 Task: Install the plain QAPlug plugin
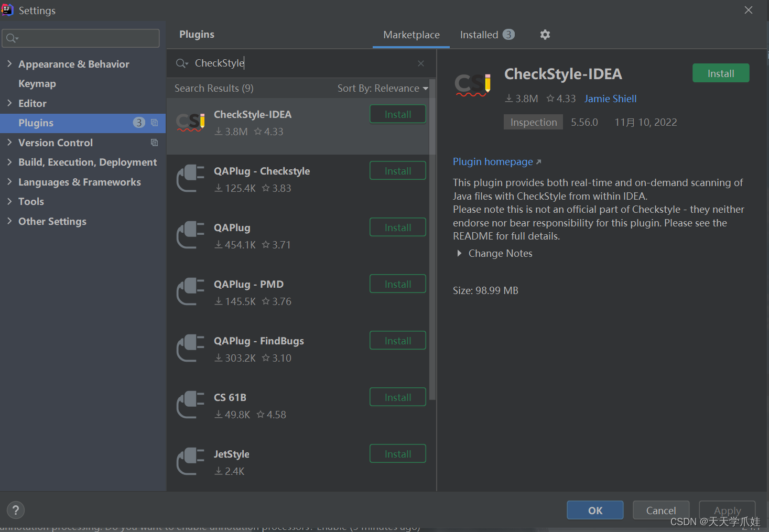coord(398,227)
